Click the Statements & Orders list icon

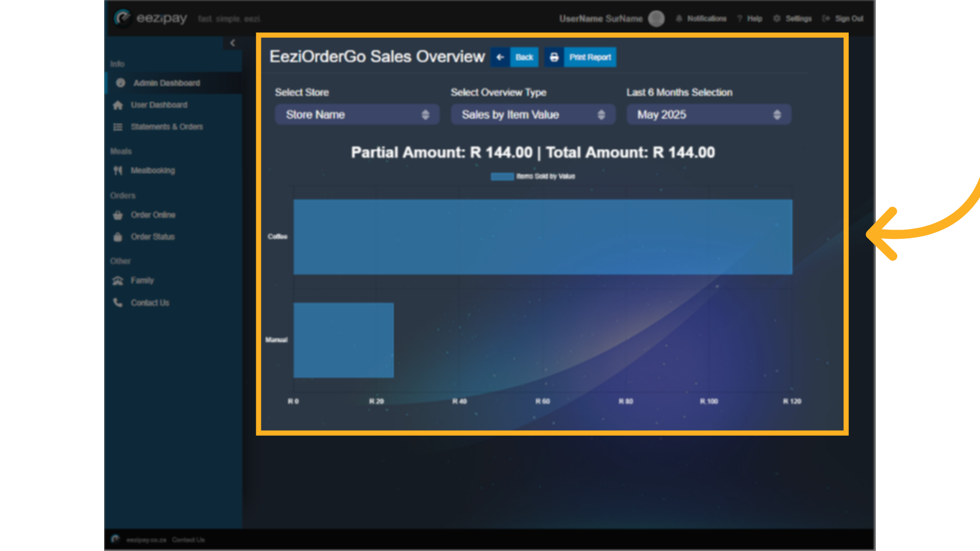pos(118,127)
